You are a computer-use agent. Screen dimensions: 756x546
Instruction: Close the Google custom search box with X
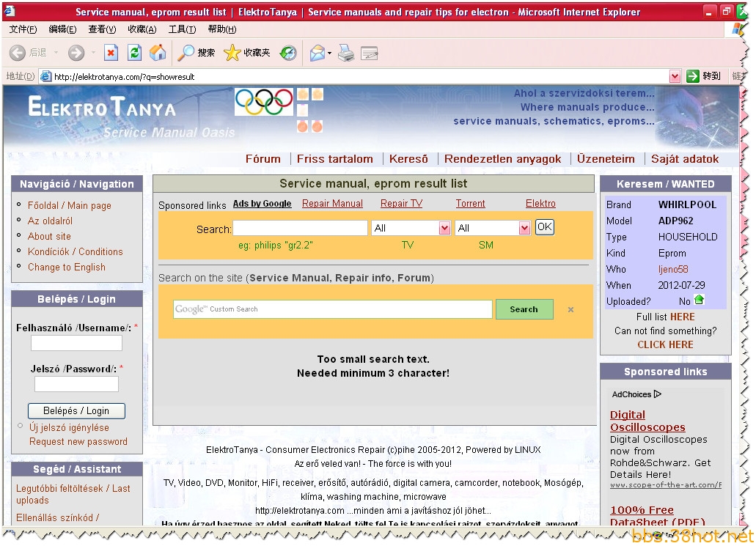571,309
